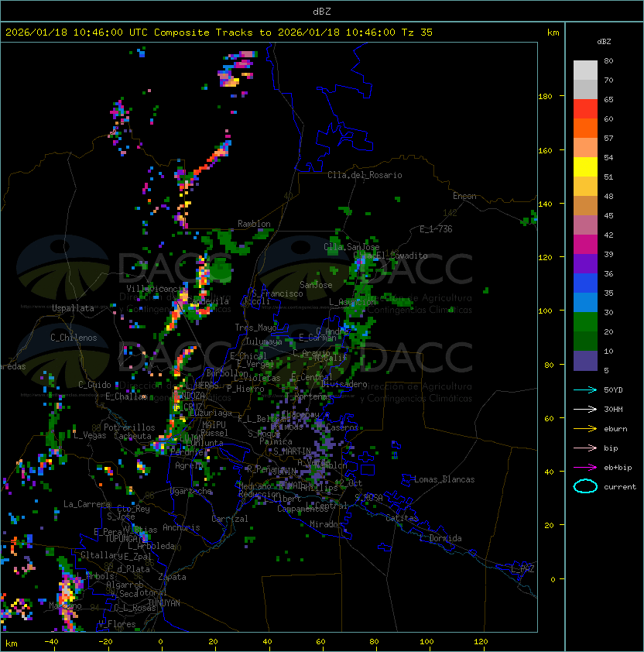Screen dimensions: 644x652
Task: Click the 'Mirador' place label
Action: point(326,524)
